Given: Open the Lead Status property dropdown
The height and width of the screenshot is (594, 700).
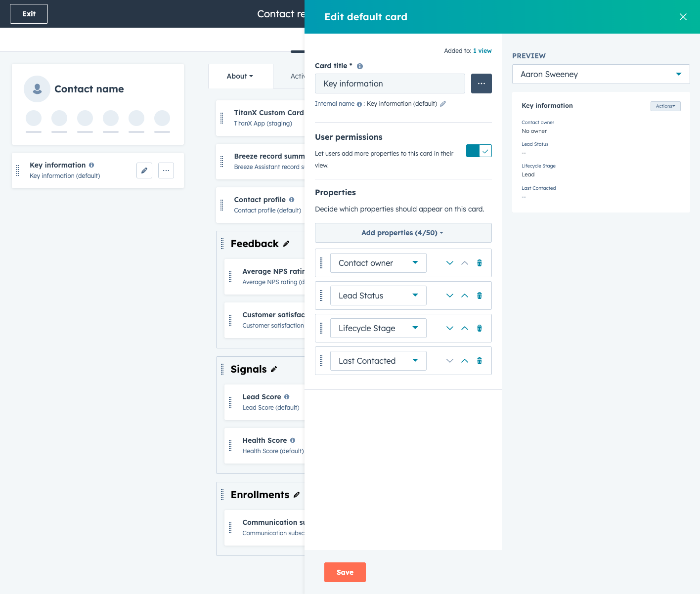Looking at the screenshot, I should (378, 296).
